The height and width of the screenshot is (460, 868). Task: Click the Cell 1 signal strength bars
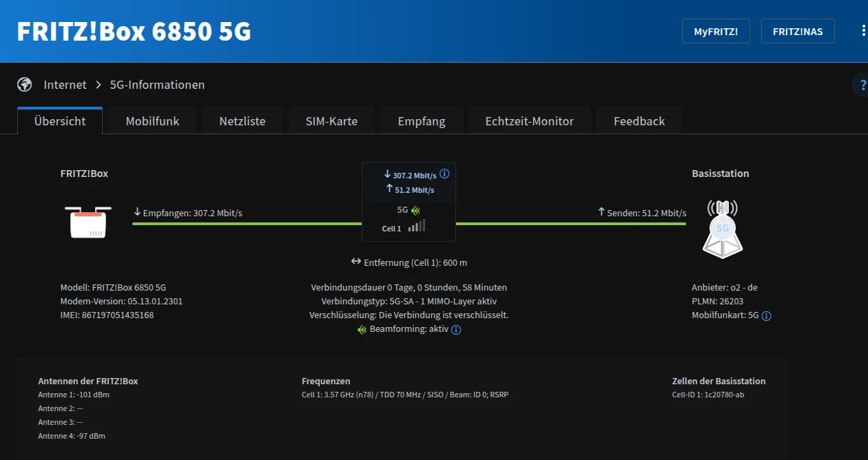pos(417,226)
